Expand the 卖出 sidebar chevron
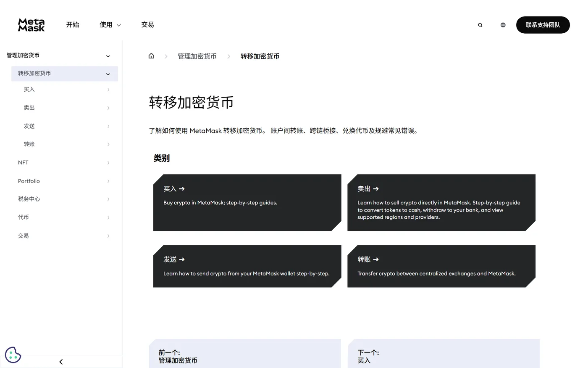 pyautogui.click(x=108, y=108)
